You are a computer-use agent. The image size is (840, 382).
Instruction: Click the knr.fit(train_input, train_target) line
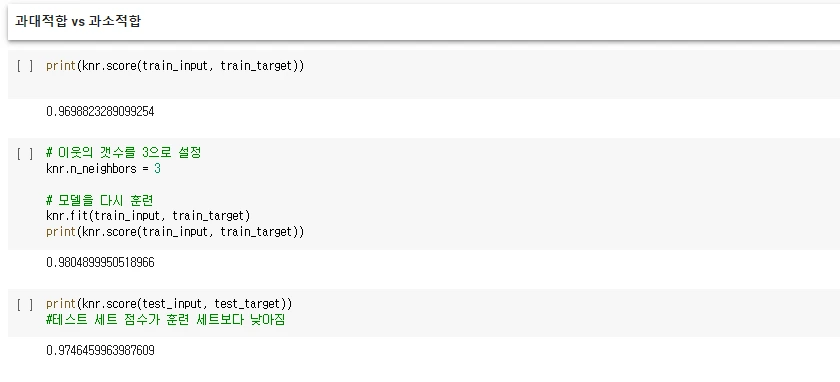tap(148, 216)
